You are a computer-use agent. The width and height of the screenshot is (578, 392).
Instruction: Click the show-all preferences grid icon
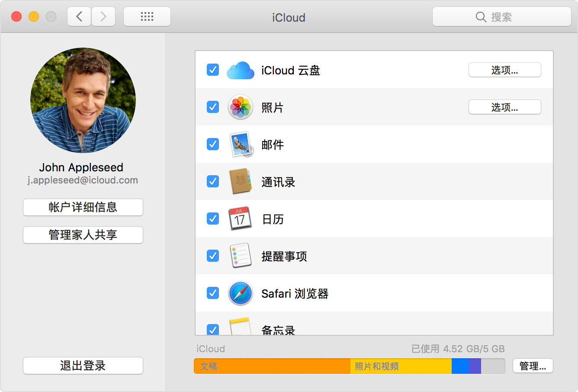147,16
